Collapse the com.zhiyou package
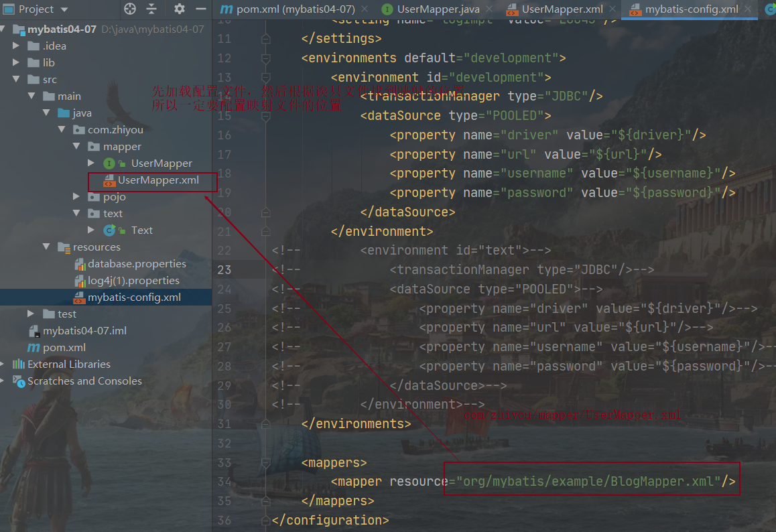 pyautogui.click(x=62, y=130)
